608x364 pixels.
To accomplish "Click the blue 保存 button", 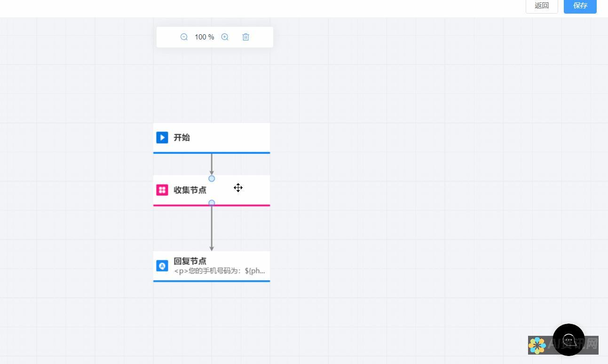I will (580, 6).
